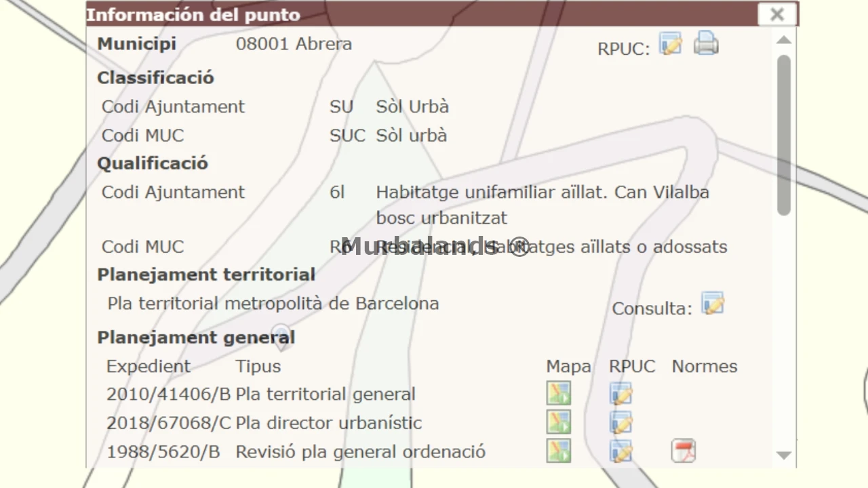Image resolution: width=868 pixels, height=488 pixels.
Task: Close the Información del punto dialog
Action: tap(777, 14)
